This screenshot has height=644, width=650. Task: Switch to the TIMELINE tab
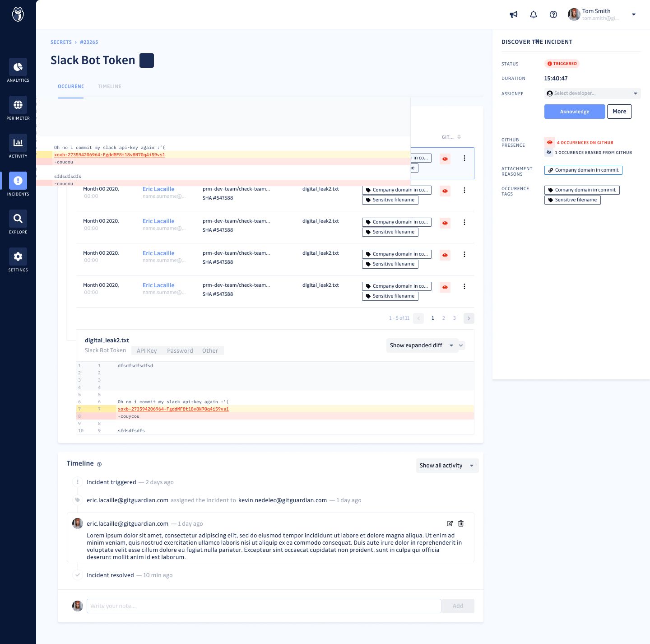[109, 86]
